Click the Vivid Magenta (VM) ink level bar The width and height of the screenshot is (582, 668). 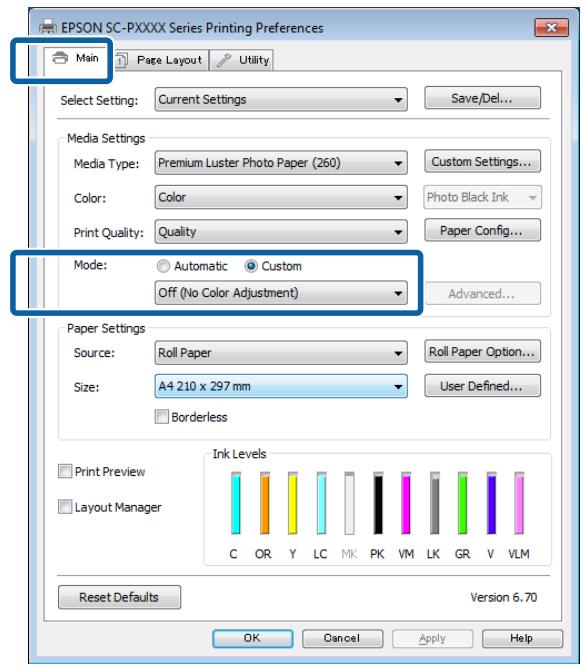click(406, 503)
